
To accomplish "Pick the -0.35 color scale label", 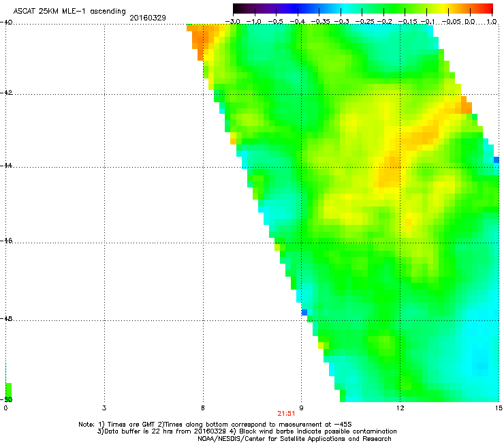I will pos(320,22).
